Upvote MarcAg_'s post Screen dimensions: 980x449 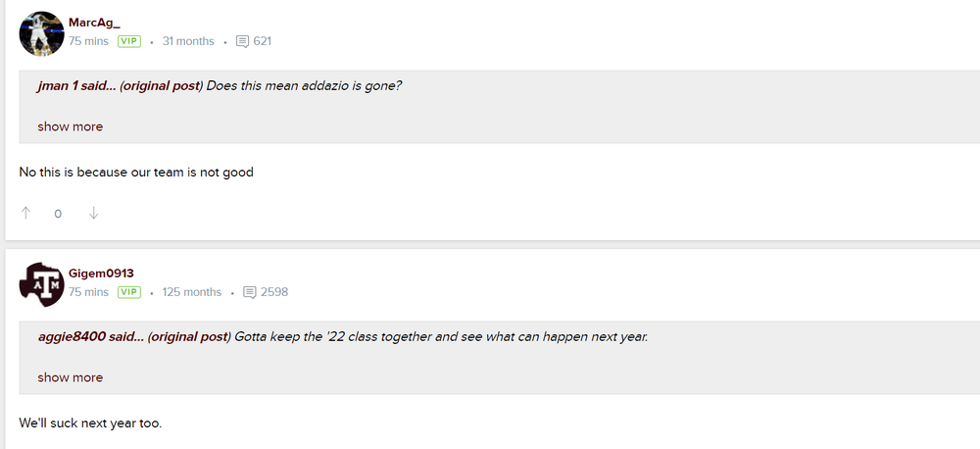[x=26, y=213]
